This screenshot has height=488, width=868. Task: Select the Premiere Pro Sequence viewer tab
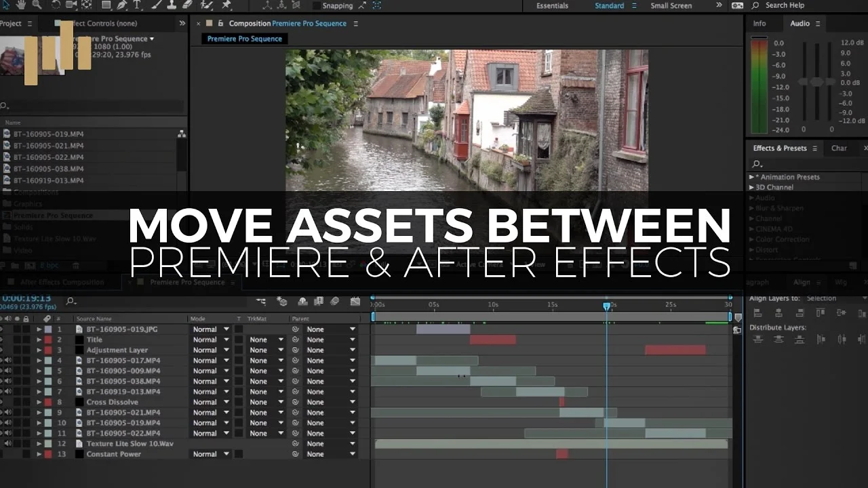245,39
